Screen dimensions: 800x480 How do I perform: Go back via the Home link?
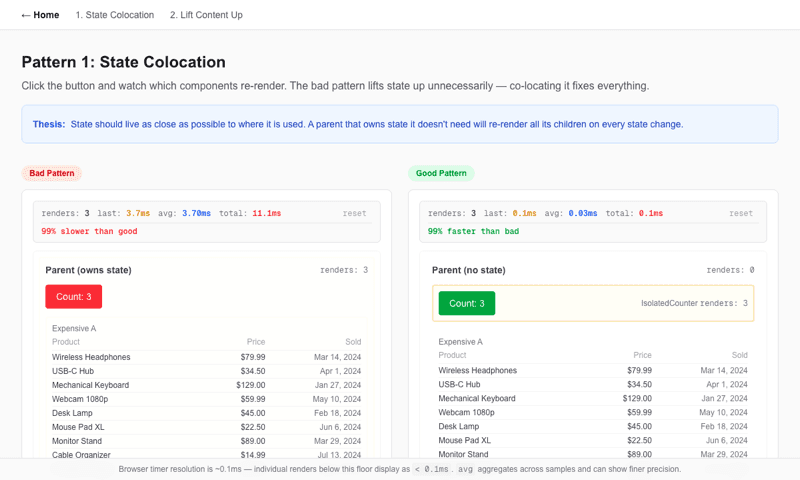click(x=40, y=15)
